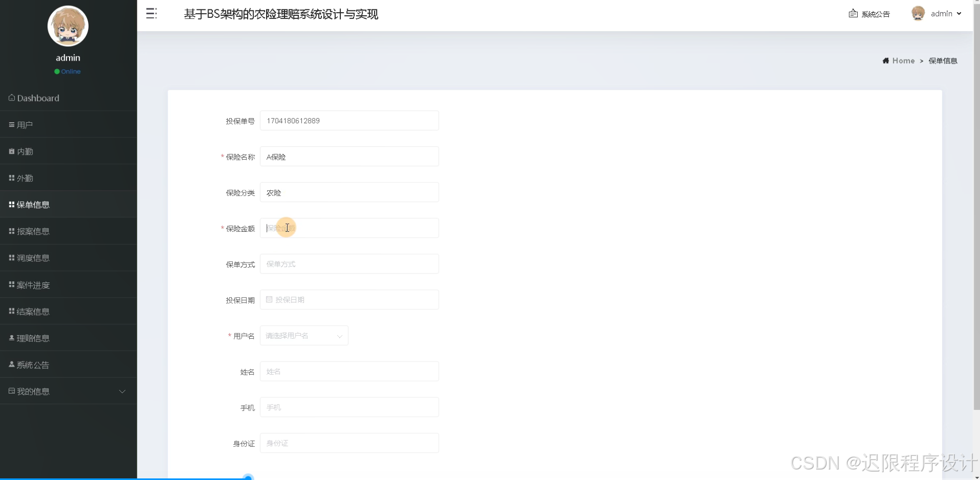Toggle the sidebar hamburger menu icon
980x480 pixels.
pyautogui.click(x=151, y=14)
